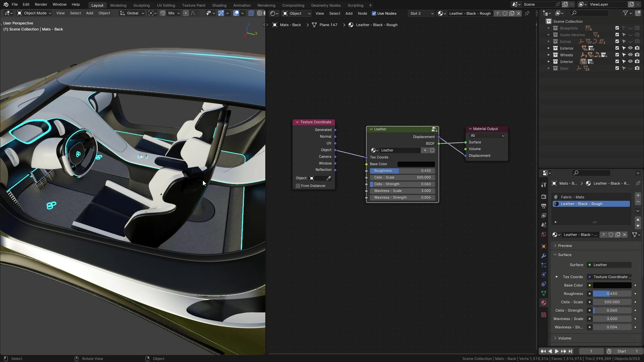Select Leather - Black - Rough material slot
The image size is (644, 362).
point(591,204)
